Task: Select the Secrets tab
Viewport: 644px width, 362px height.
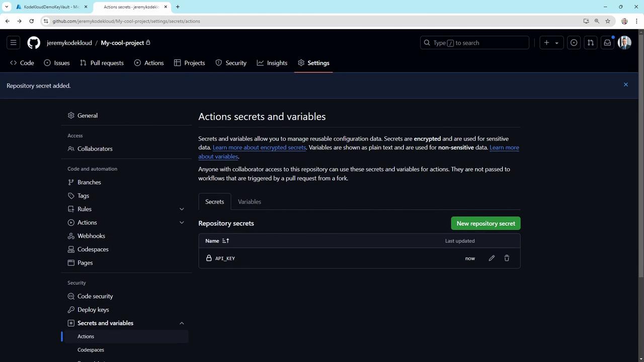Action: [215, 202]
